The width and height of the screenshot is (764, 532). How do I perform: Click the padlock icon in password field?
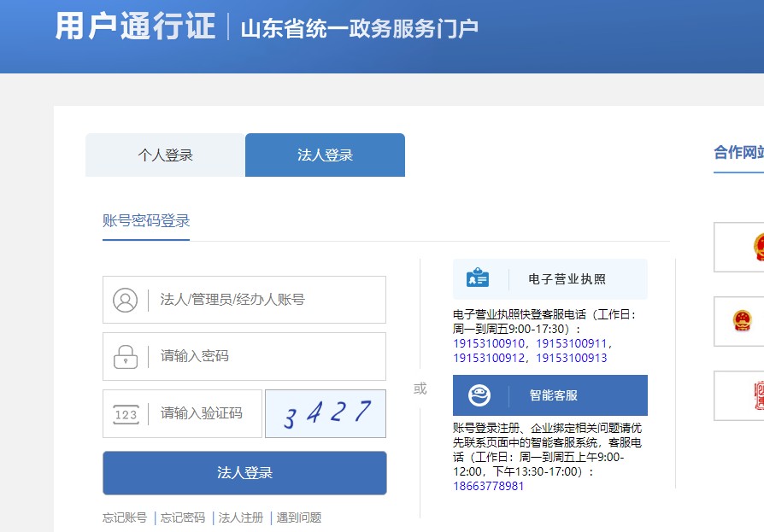click(125, 356)
